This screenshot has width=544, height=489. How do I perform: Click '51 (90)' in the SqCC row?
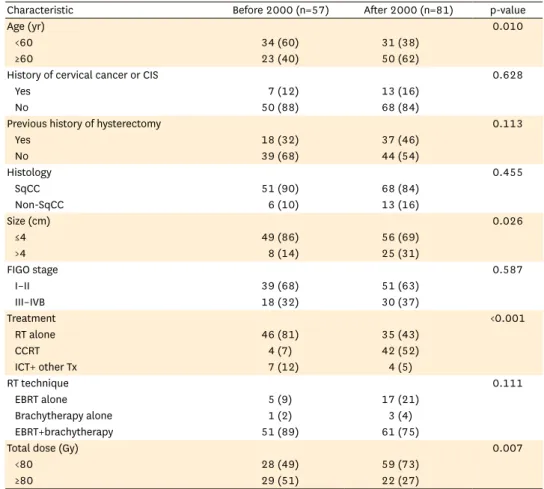click(280, 189)
